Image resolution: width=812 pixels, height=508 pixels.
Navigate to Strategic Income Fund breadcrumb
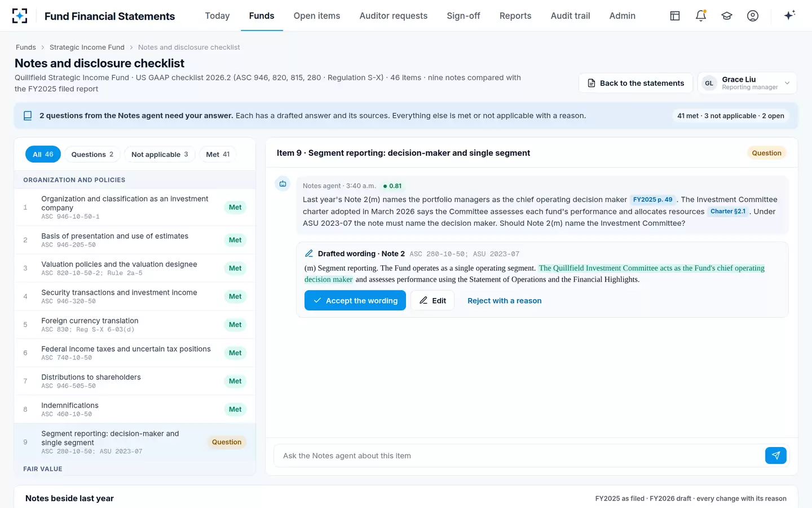pyautogui.click(x=87, y=47)
